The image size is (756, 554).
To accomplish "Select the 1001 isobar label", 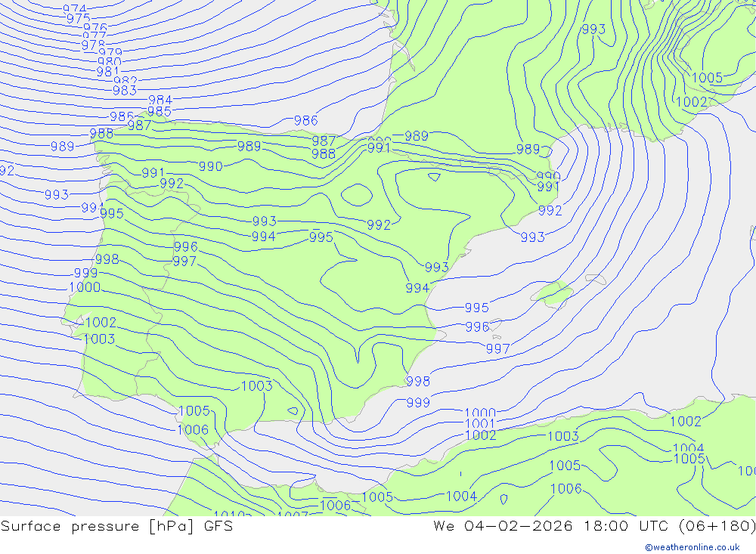I will [x=480, y=424].
